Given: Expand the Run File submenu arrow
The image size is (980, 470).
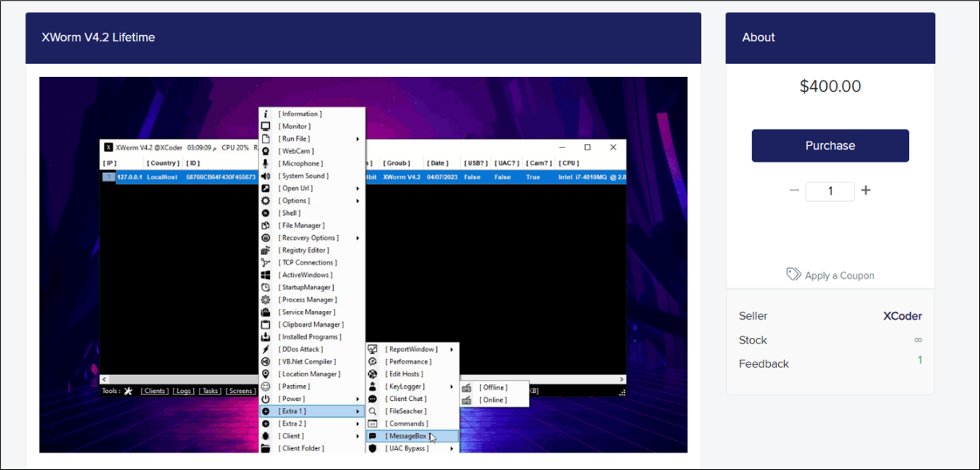Looking at the screenshot, I should coord(357,138).
